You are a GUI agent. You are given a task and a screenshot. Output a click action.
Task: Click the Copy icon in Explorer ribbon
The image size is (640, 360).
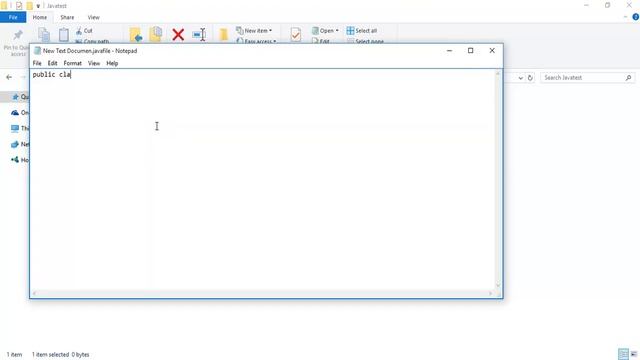click(x=44, y=35)
